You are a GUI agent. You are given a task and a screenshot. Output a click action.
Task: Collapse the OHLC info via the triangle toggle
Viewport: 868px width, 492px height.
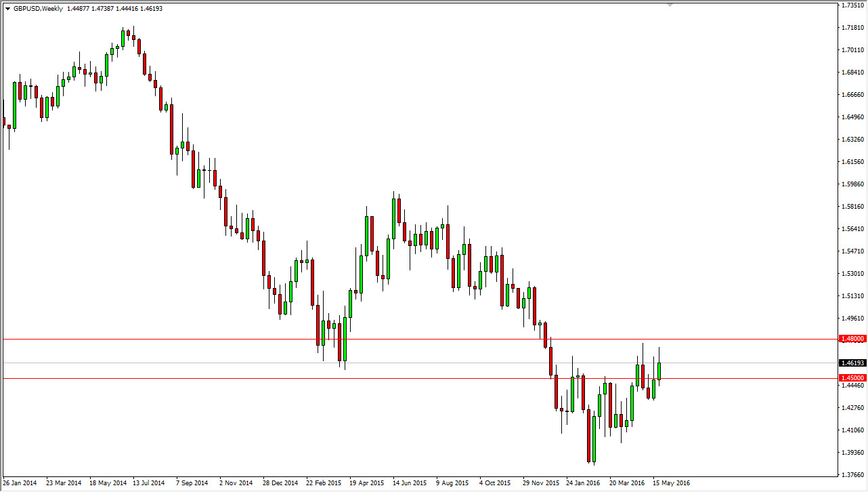(7, 7)
